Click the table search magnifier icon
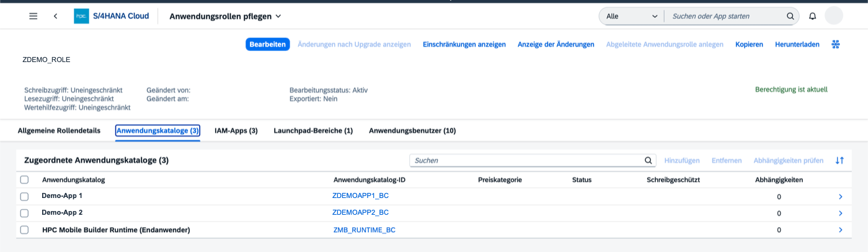The image size is (868, 252). 649,160
